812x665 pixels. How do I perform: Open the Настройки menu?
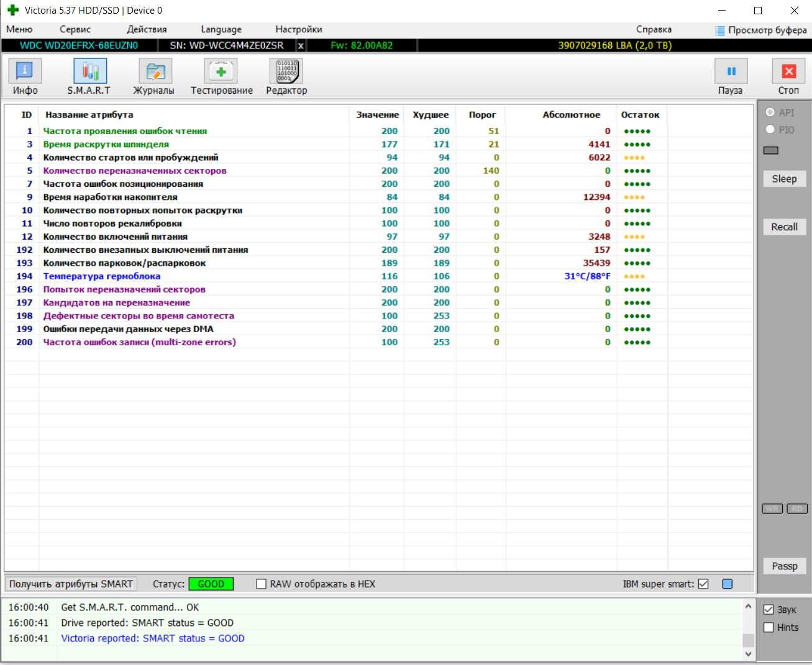click(299, 29)
